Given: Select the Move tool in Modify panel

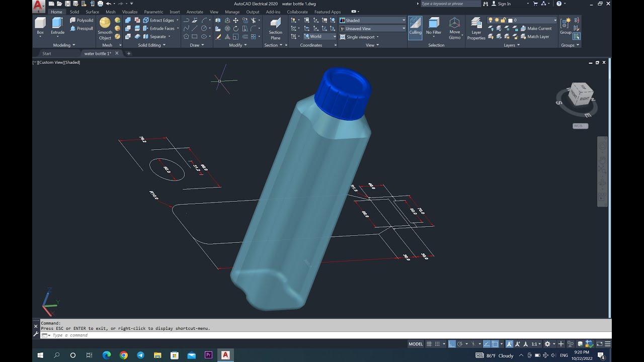Looking at the screenshot, I should [235, 21].
